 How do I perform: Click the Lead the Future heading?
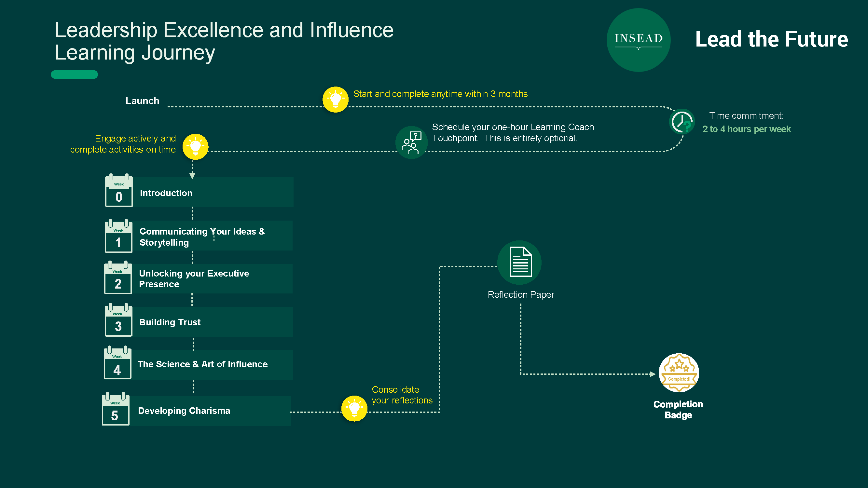tap(772, 39)
